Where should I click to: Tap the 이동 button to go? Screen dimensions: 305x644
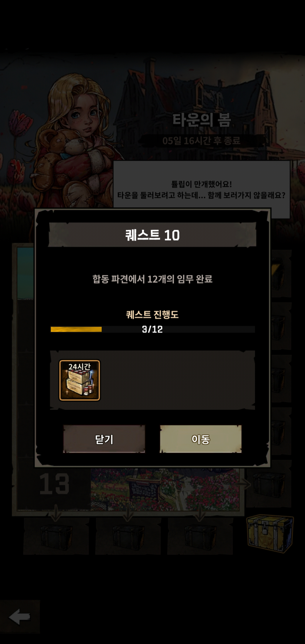point(201,439)
